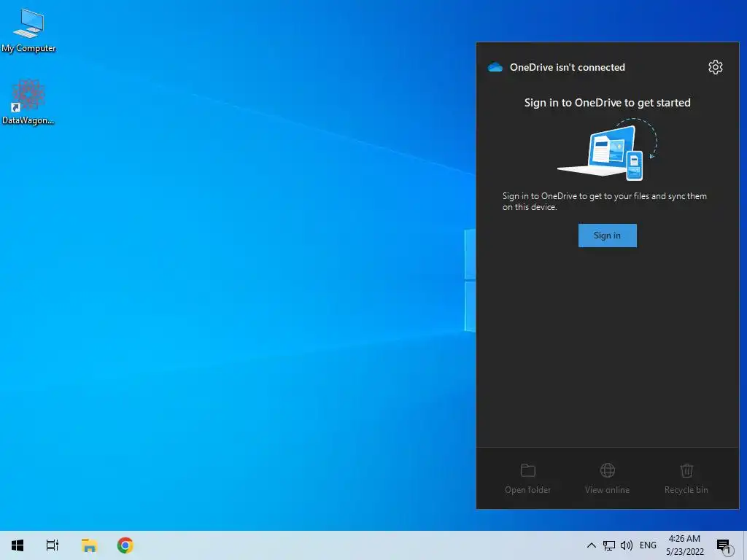Show hidden system tray icons
This screenshot has width=747, height=560.
click(x=591, y=545)
